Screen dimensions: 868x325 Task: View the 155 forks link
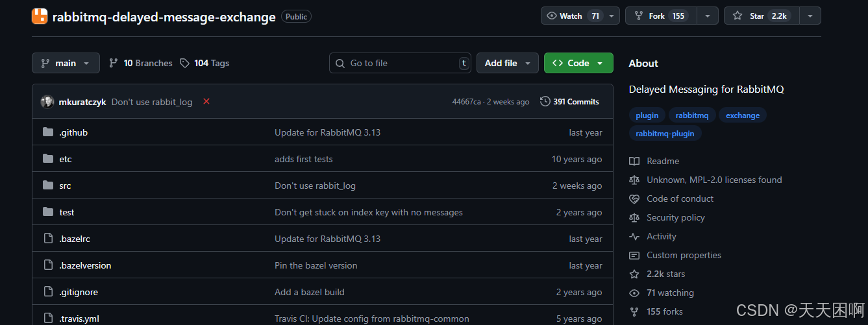tap(656, 311)
